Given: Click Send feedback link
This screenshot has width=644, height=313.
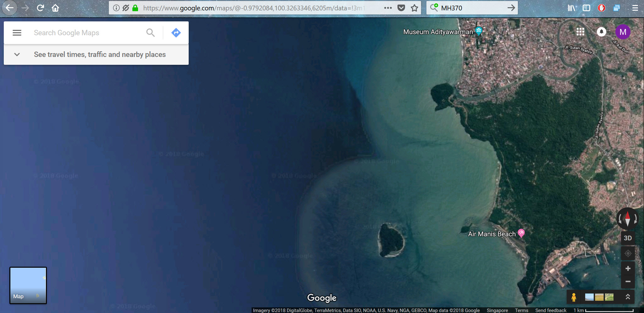Looking at the screenshot, I should [x=551, y=310].
